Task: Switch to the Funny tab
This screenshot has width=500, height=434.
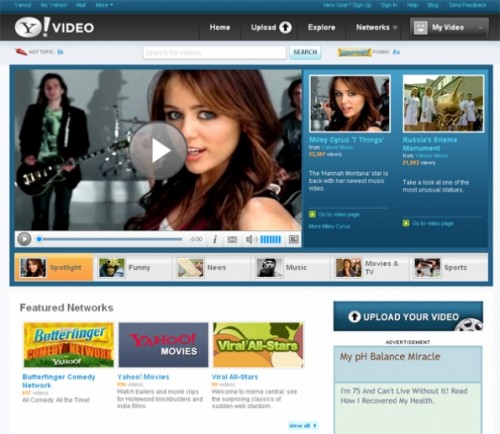Action: pyautogui.click(x=133, y=267)
